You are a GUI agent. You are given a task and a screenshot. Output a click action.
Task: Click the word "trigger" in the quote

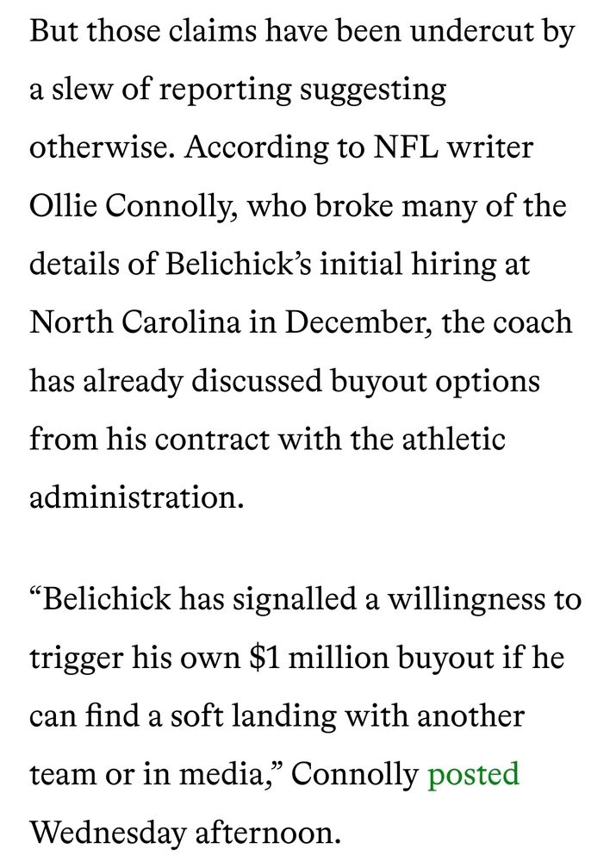coord(74,659)
